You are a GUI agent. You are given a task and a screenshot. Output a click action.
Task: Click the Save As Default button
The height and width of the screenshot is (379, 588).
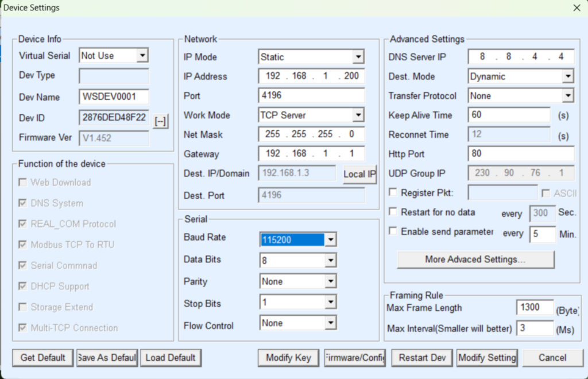click(107, 358)
